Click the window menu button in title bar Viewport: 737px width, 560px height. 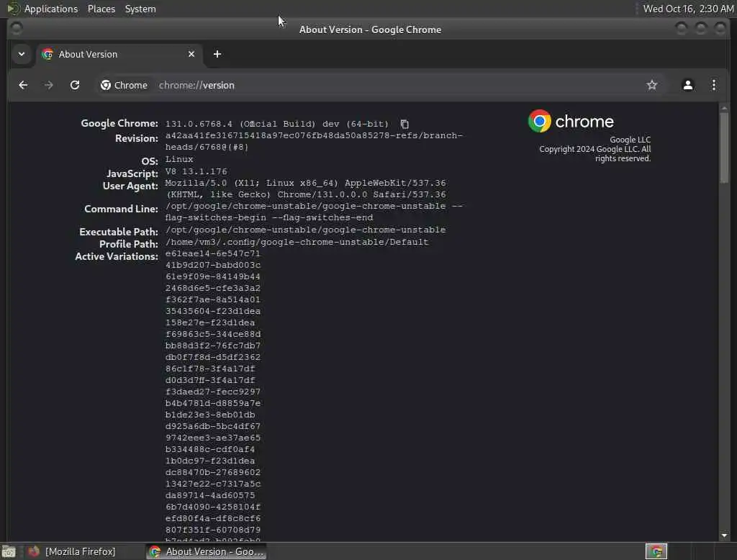pyautogui.click(x=17, y=29)
